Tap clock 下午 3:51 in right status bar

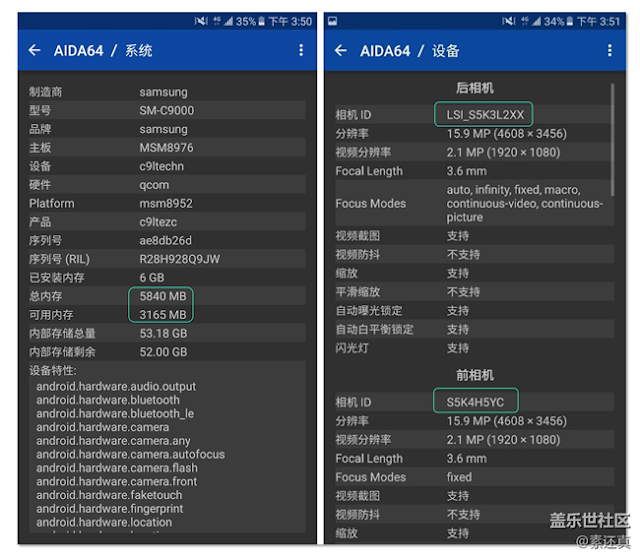pyautogui.click(x=599, y=21)
